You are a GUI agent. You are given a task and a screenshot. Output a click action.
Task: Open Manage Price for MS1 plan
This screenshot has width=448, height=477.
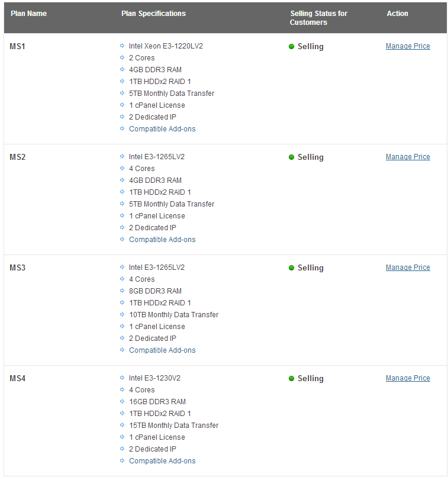pos(408,46)
